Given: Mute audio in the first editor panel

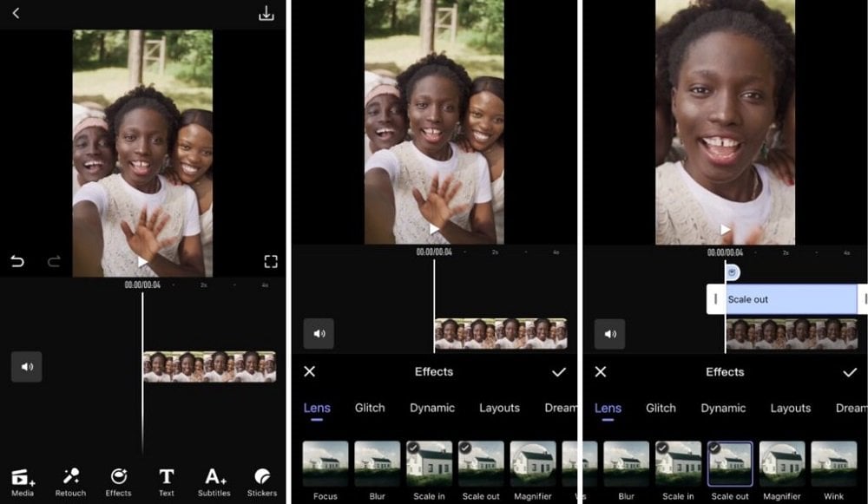Looking at the screenshot, I should coord(27,367).
